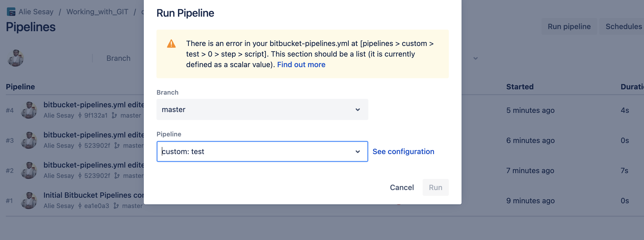
Task: Open the Find out more link
Action: 301,64
